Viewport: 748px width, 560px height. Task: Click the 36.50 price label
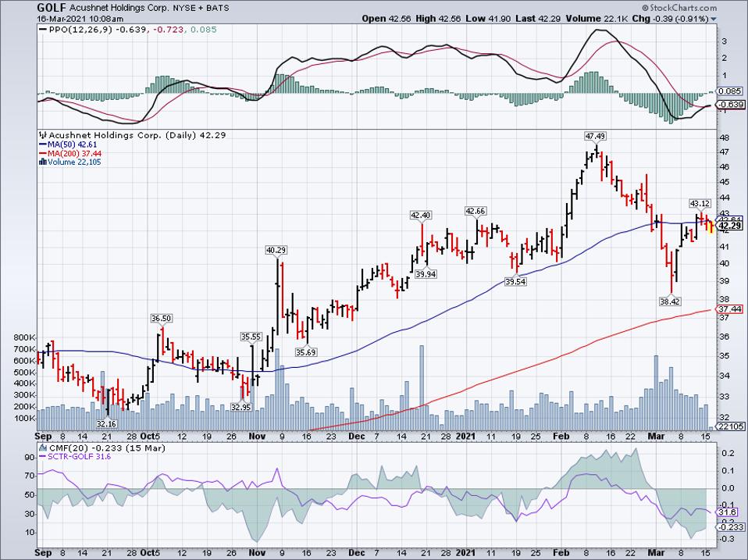162,319
